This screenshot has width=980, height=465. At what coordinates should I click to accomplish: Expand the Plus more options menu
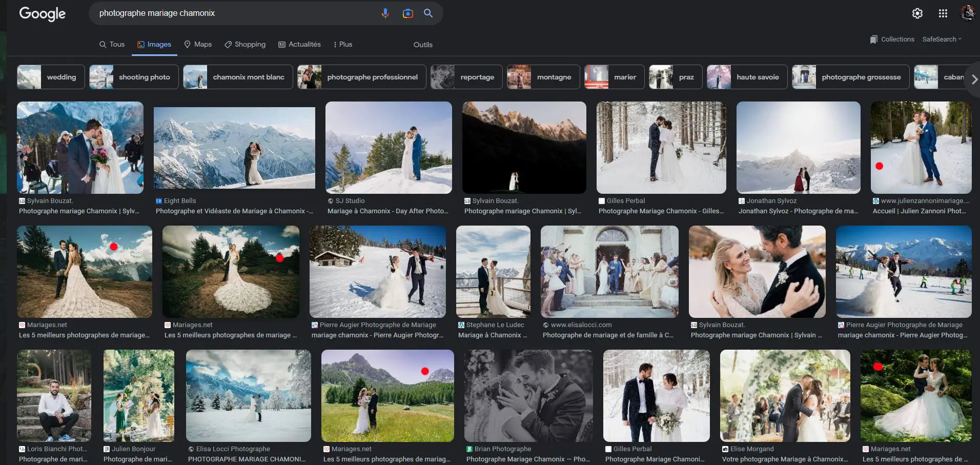[342, 45]
